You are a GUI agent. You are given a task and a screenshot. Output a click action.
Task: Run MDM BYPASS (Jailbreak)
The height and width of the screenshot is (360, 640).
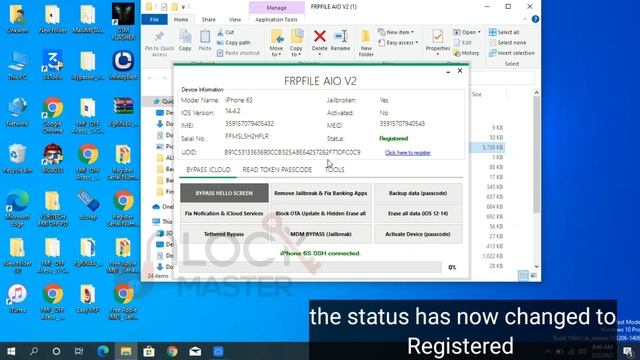click(x=320, y=234)
